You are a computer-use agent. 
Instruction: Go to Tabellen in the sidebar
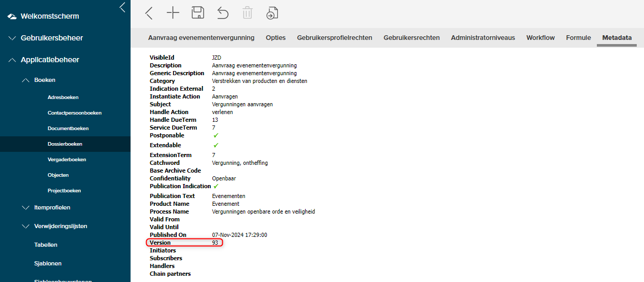46,245
